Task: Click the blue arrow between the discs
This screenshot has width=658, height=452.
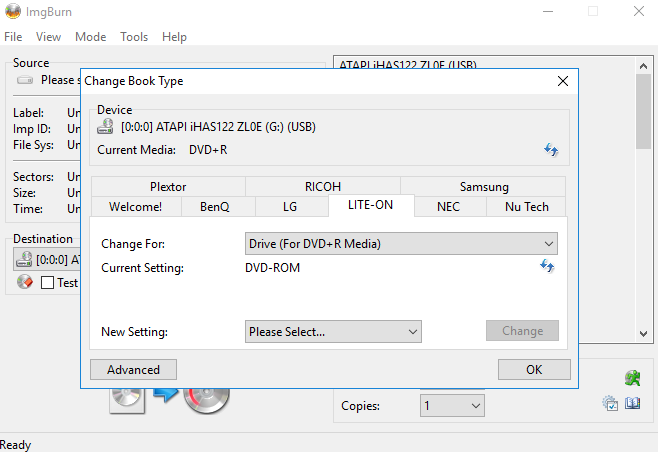Action: click(x=165, y=395)
